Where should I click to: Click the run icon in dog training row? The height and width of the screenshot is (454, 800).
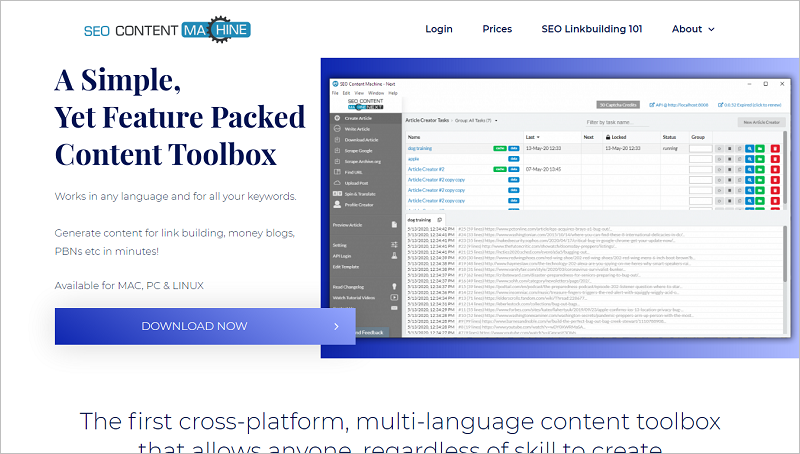(719, 148)
